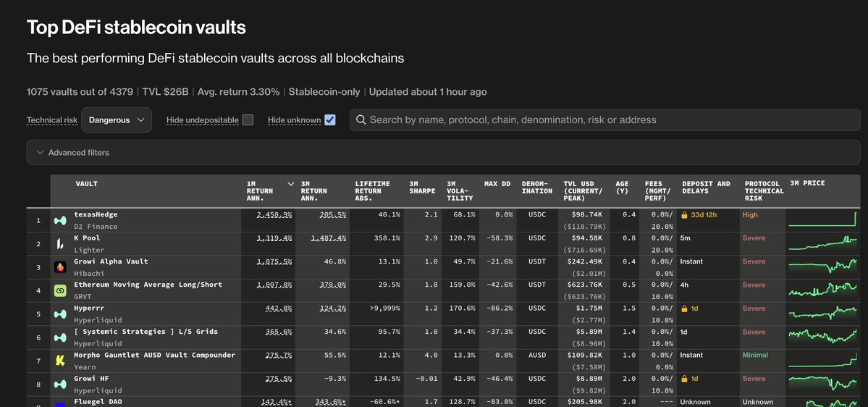Click the Protocol Technical Risk column header

coord(764,191)
